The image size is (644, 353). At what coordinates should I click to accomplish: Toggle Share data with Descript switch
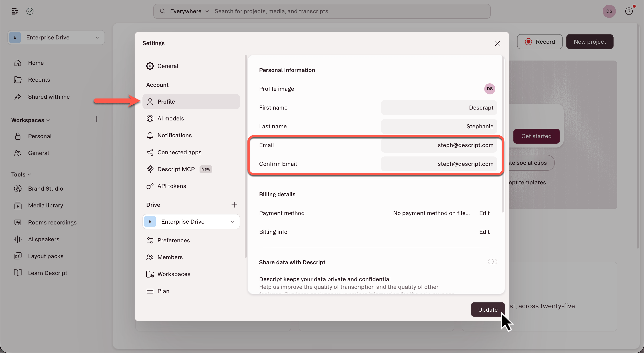pyautogui.click(x=492, y=262)
